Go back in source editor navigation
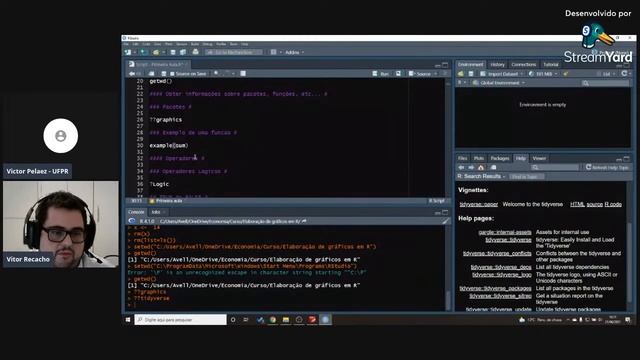Viewport: 640px width, 360px height. 131,74
